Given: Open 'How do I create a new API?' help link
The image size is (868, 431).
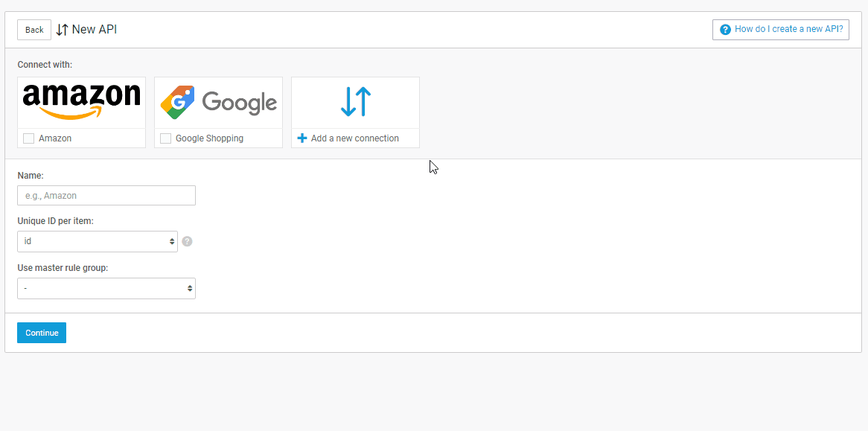Looking at the screenshot, I should point(781,29).
